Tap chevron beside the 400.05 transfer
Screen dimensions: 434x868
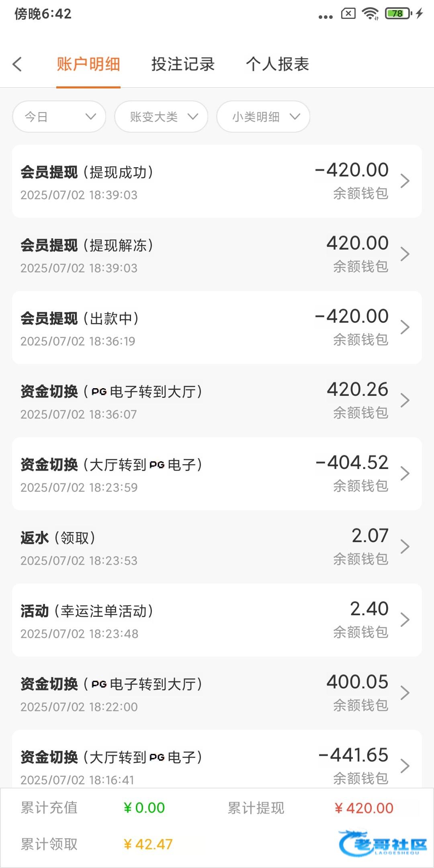point(405,693)
